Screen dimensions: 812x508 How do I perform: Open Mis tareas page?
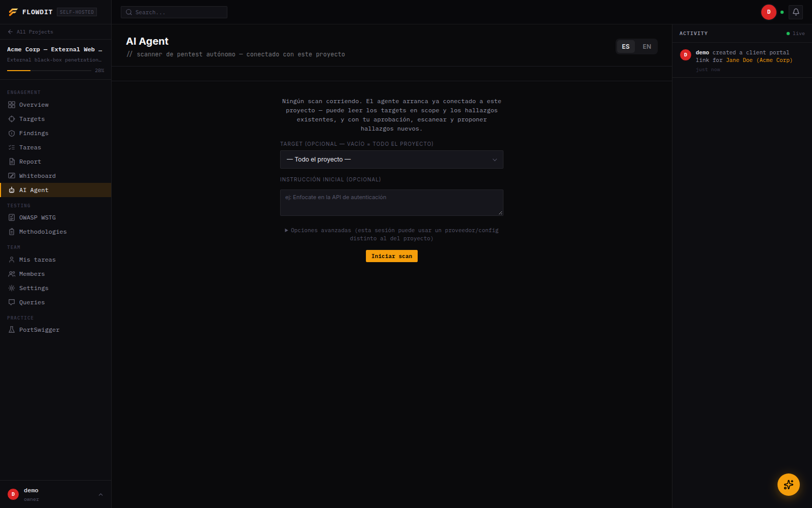click(55, 260)
